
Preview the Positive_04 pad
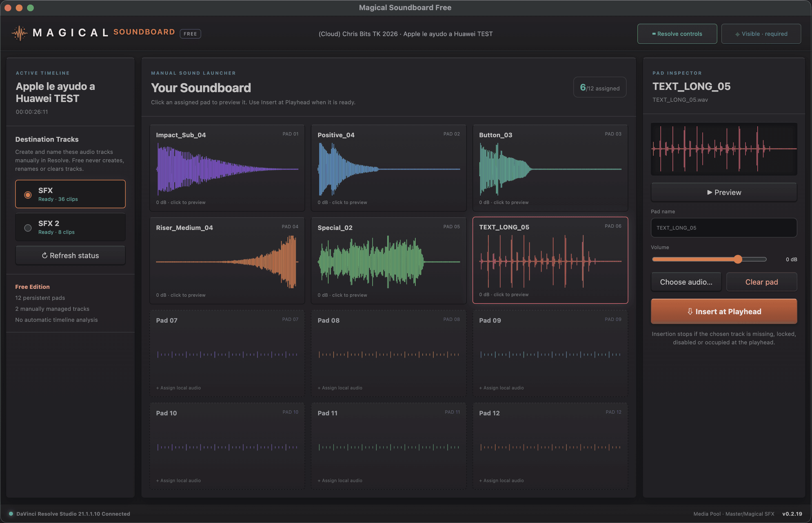point(389,168)
